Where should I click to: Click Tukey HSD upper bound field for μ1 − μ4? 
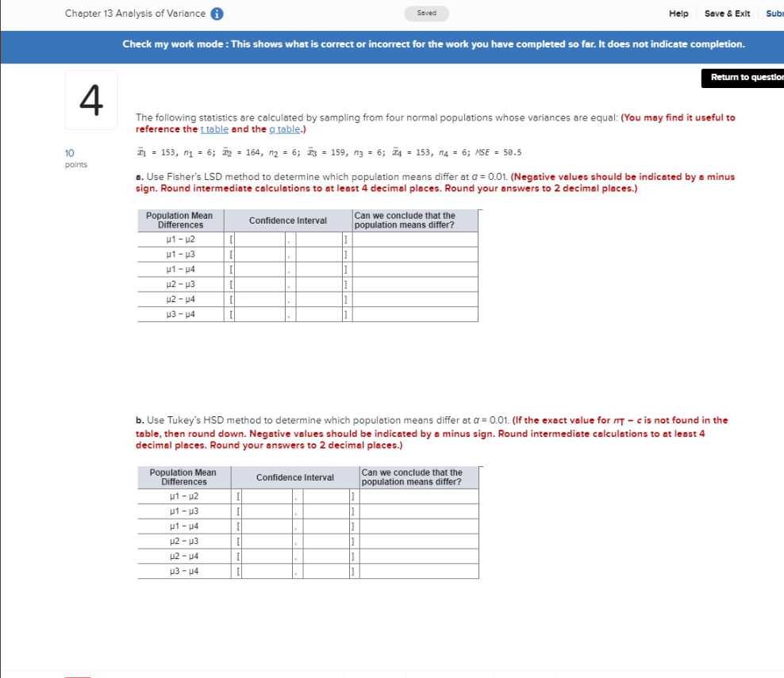[326, 526]
